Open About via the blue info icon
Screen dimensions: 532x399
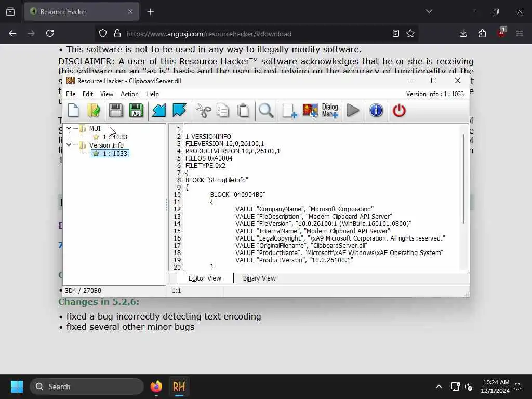click(x=376, y=111)
